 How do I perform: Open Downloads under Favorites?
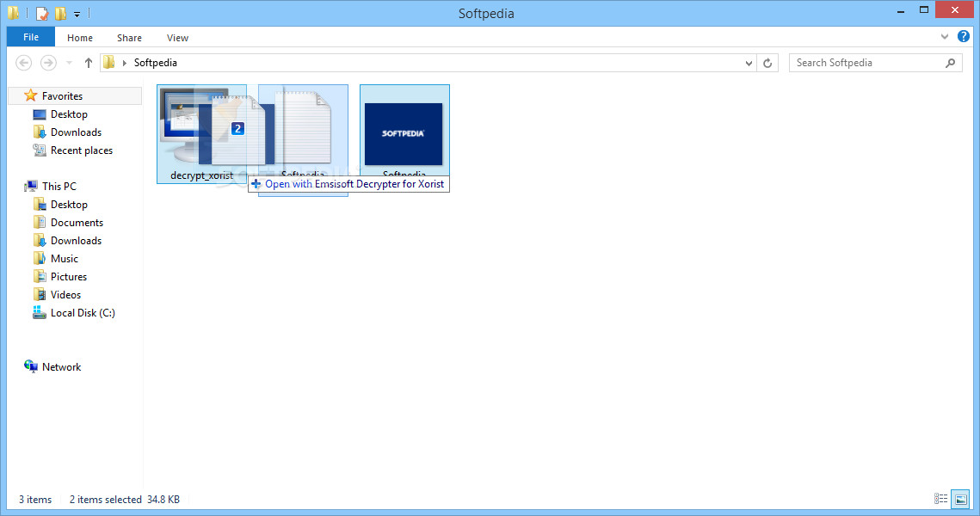click(76, 132)
